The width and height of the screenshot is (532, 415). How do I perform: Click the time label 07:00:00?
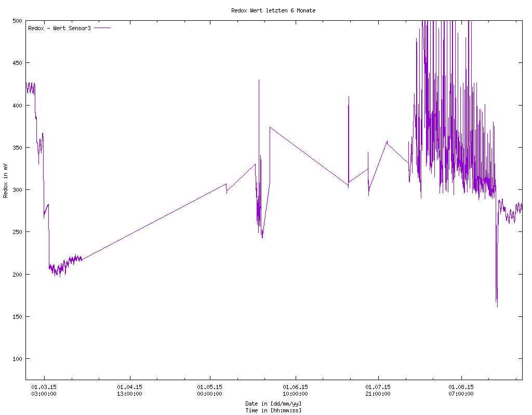(x=461, y=394)
